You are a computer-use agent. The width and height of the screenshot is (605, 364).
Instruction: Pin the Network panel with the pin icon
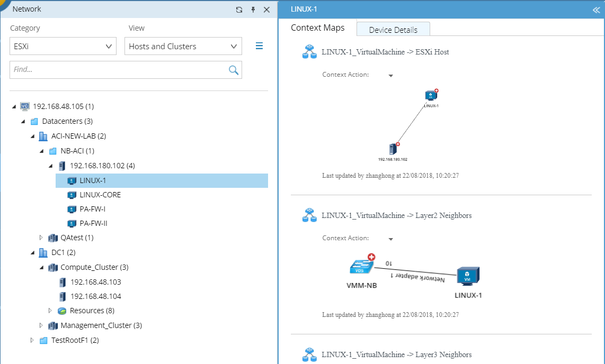[x=253, y=10]
